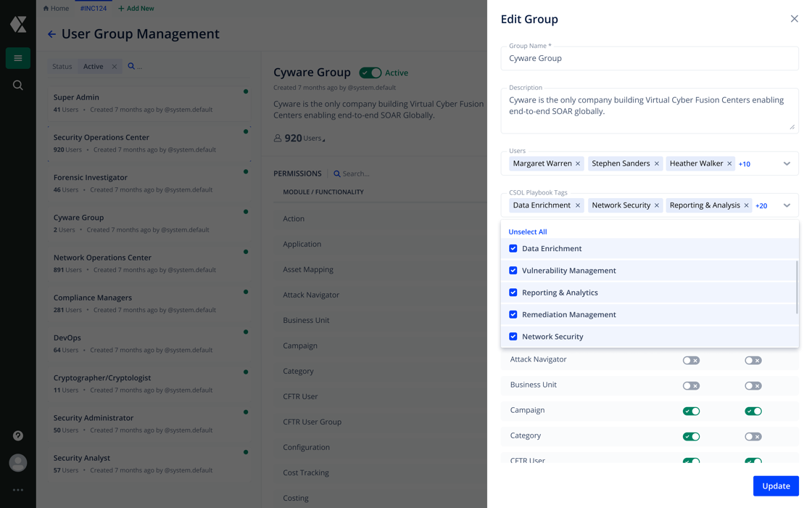Close the Edit Group panel
The height and width of the screenshot is (508, 812).
pyautogui.click(x=794, y=19)
